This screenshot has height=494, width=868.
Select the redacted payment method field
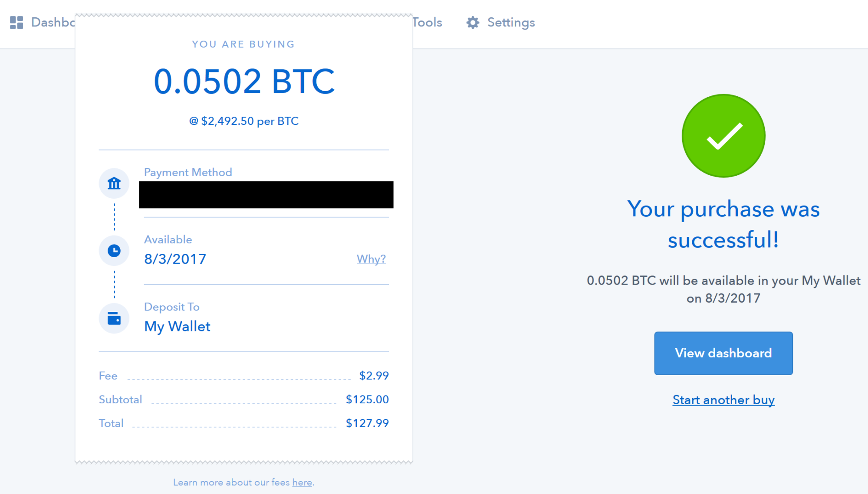pos(266,195)
